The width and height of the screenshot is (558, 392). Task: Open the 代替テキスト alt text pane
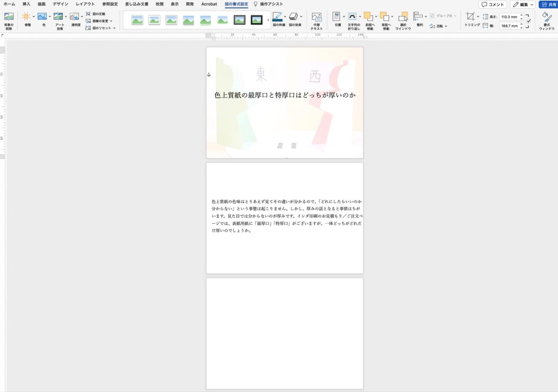point(317,20)
